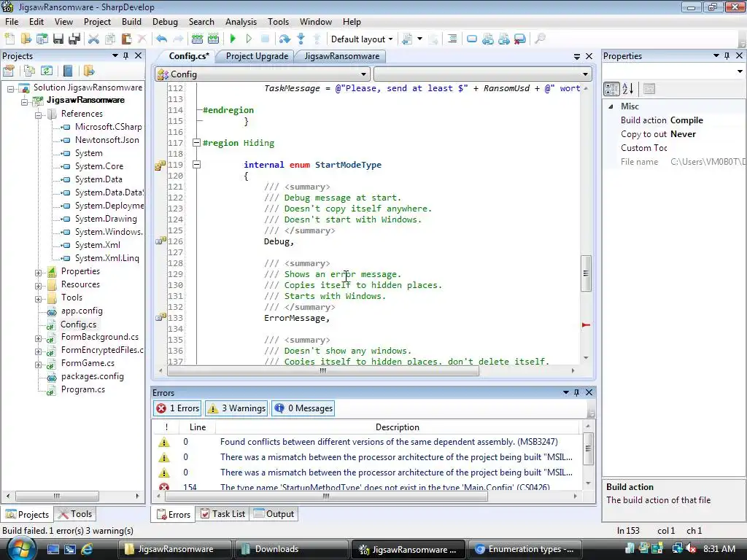The height and width of the screenshot is (560, 747).
Task: Toggle the 3 Warnings filter button
Action: [x=236, y=408]
